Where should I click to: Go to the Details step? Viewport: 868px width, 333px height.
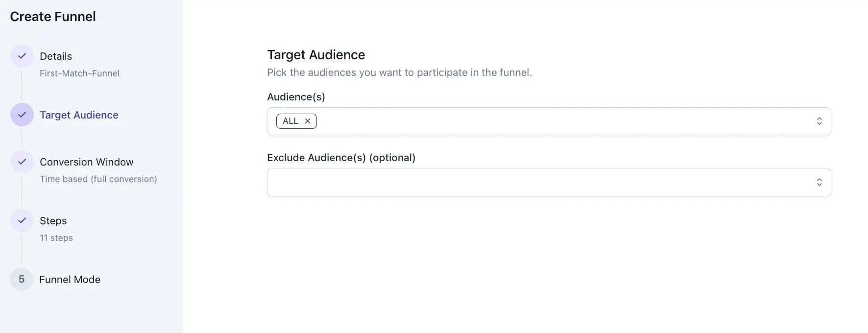[55, 56]
